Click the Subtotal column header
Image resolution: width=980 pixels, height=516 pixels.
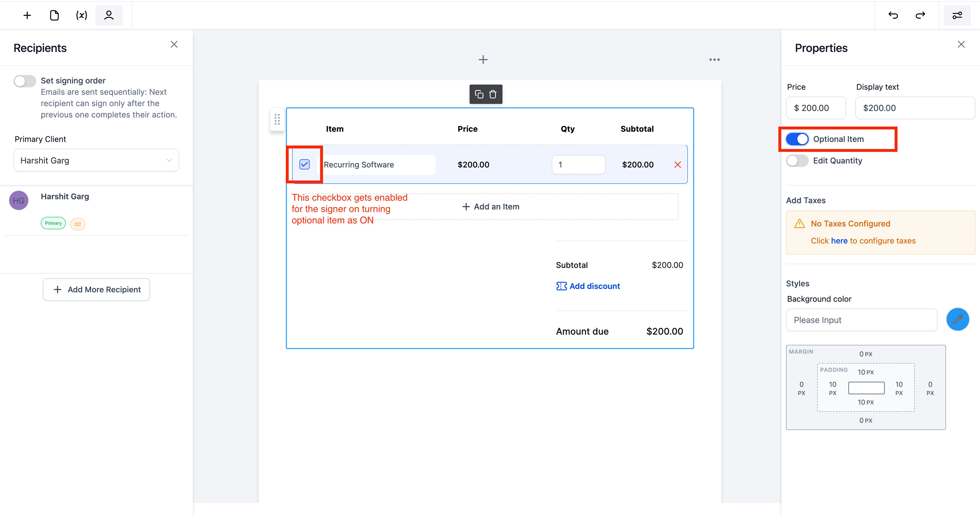point(637,129)
